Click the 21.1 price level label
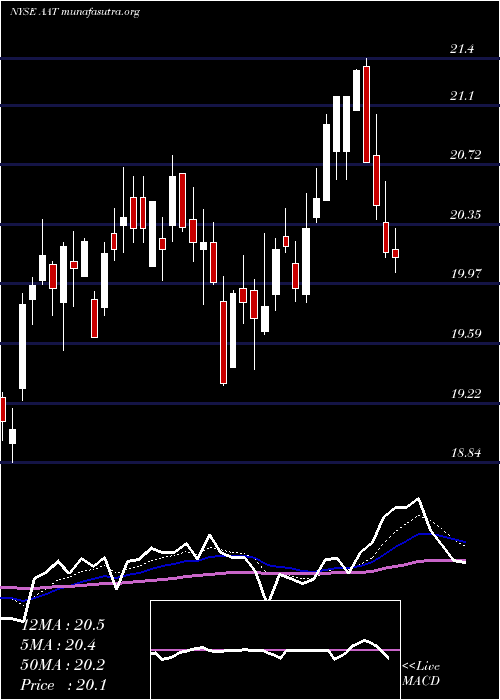The image size is (500, 700). (x=462, y=96)
